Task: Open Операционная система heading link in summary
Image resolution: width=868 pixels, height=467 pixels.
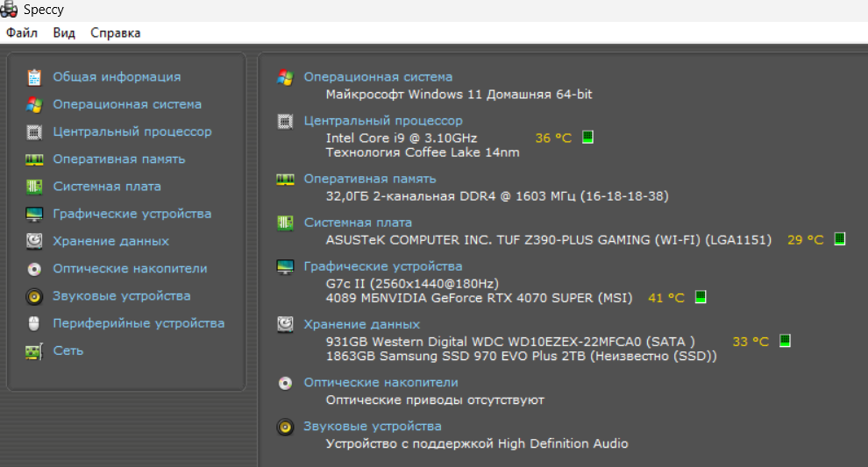Action: click(378, 77)
